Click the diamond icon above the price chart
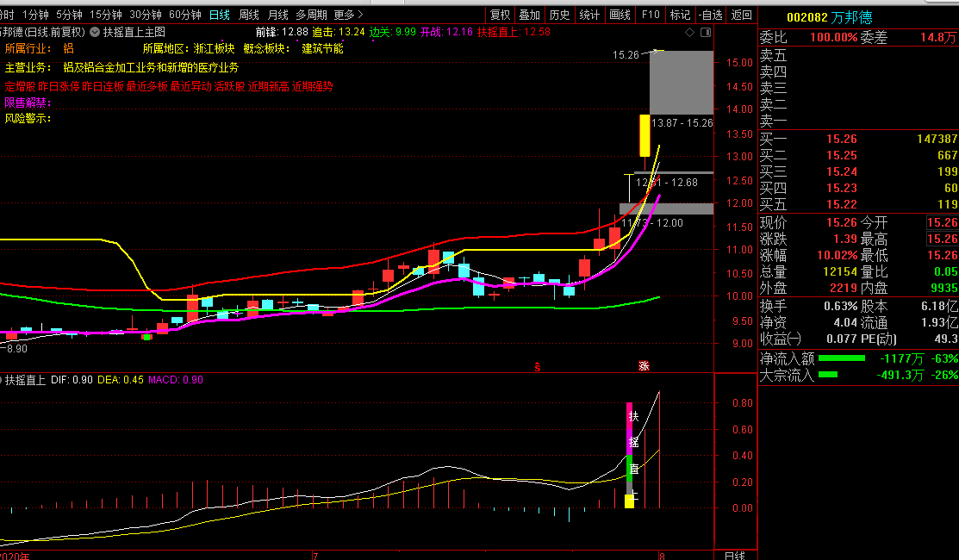Viewport: 959px width, 560px height. point(688,33)
